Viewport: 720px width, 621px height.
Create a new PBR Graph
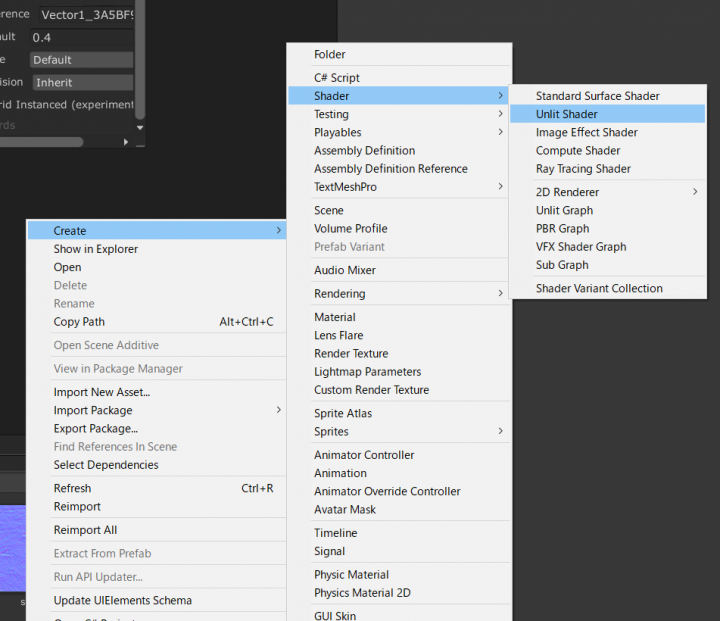coord(562,229)
